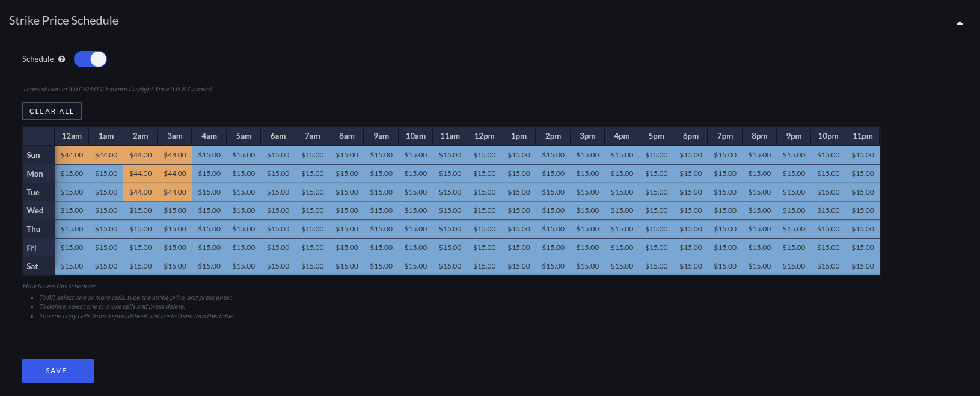This screenshot has height=396, width=980.
Task: Select the Tue 1am $15.00 cell
Action: 106,192
